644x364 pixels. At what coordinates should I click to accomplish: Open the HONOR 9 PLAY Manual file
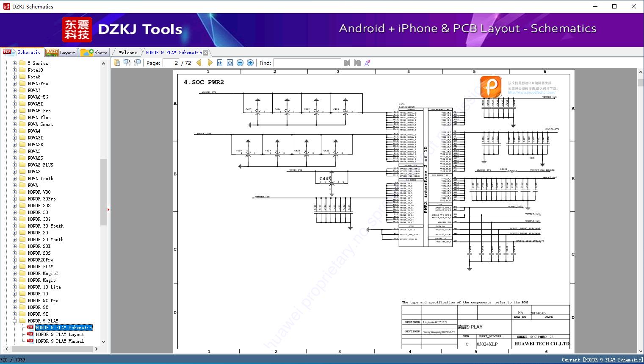[x=60, y=341]
